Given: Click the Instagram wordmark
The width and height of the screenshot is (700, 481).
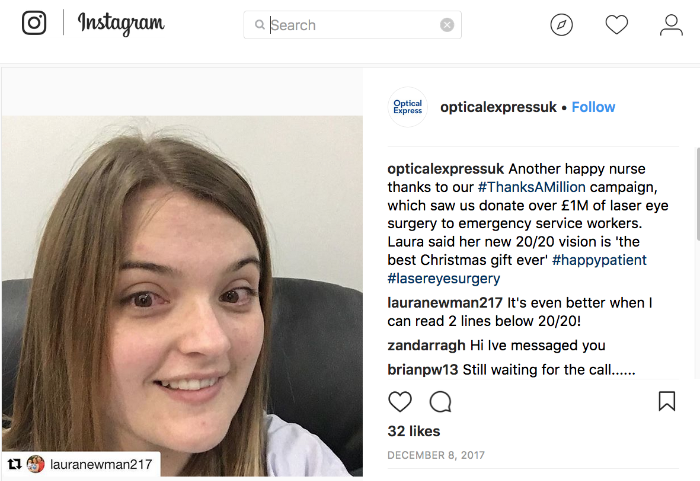Looking at the screenshot, I should (x=121, y=24).
